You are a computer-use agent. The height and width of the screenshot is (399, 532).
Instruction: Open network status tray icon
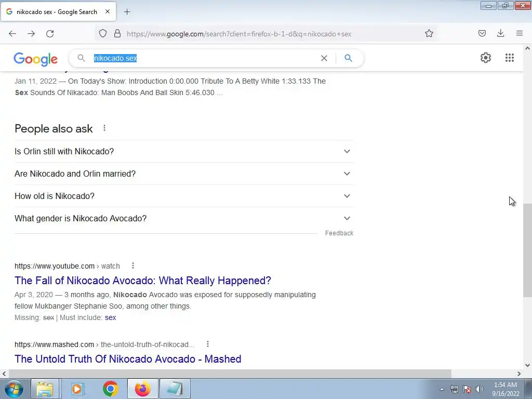(454, 389)
